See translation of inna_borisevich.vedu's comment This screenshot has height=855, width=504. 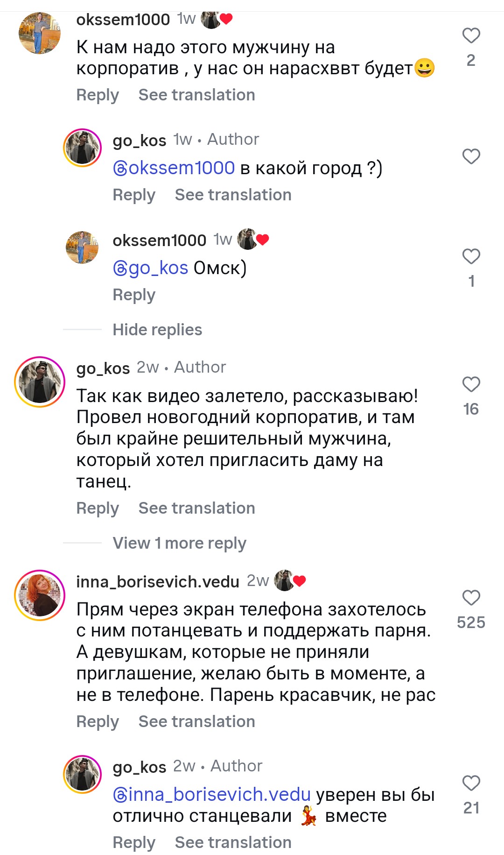196,721
